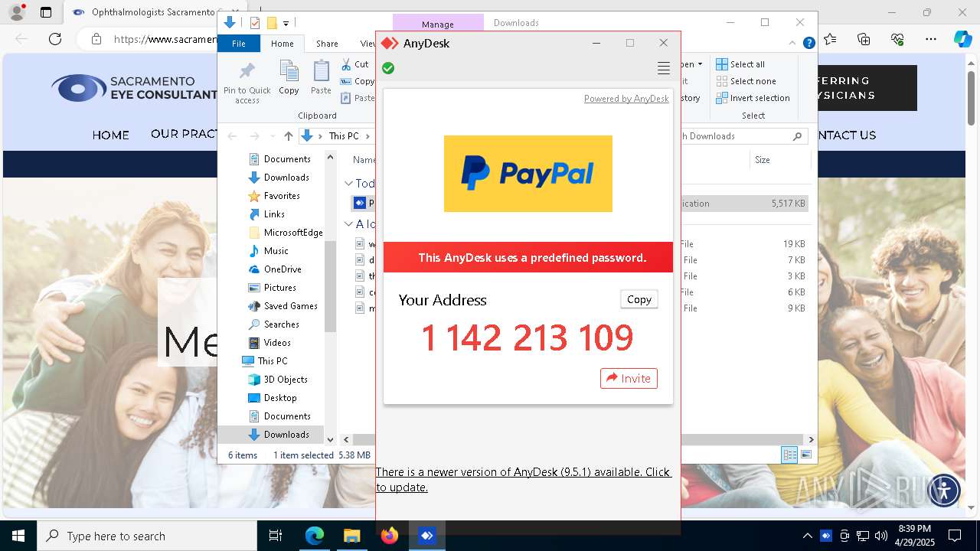Copy the AnyDesk address
Viewport: 980px width, 551px height.
pos(639,299)
